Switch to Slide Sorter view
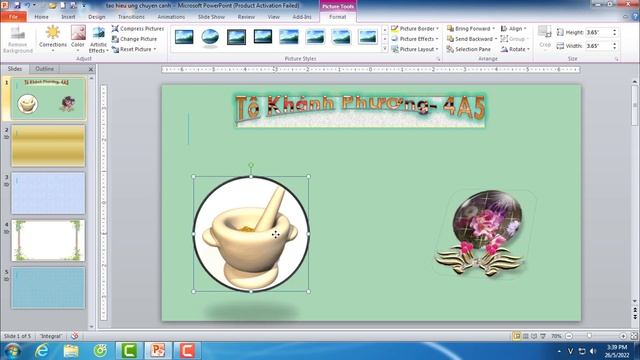The image size is (640, 360). pos(526,336)
